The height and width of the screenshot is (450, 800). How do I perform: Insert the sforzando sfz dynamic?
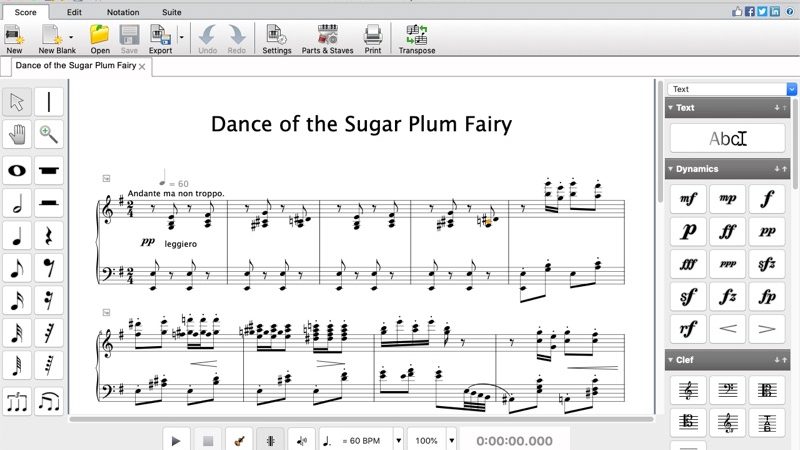click(767, 264)
